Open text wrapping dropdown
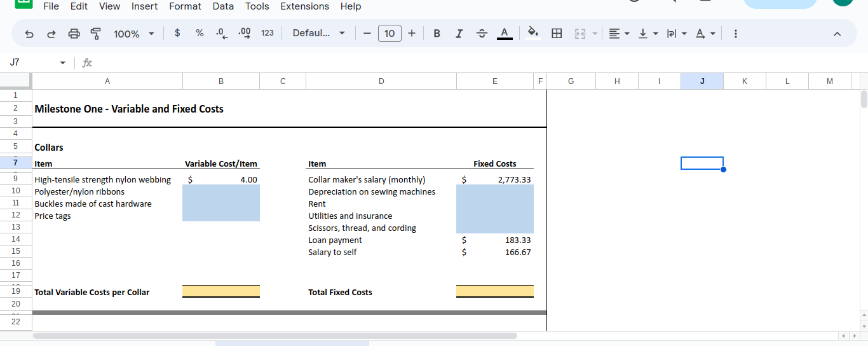Screen dimensions: 868x346 click(676, 33)
